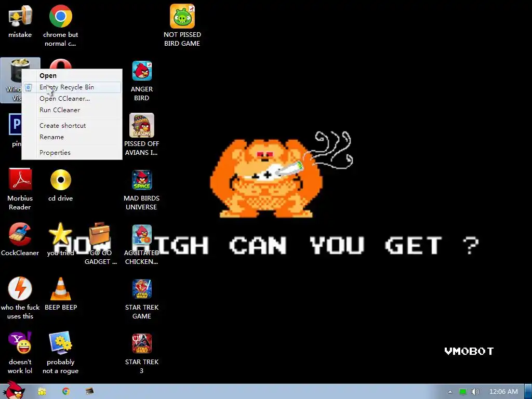Open the volume speaker tray icon
Screen dimensions: 532x399
tap(475, 392)
